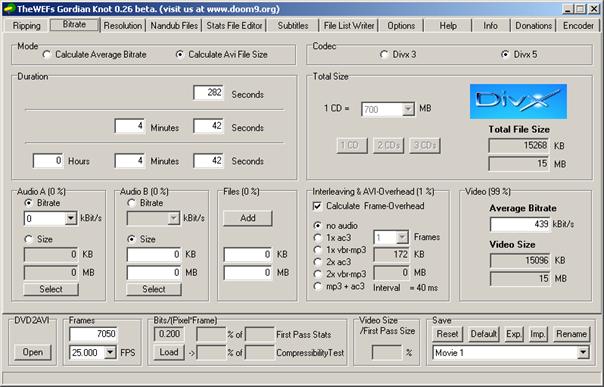Open the Donations tab
Image resolution: width=604 pixels, height=387 pixels.
534,26
